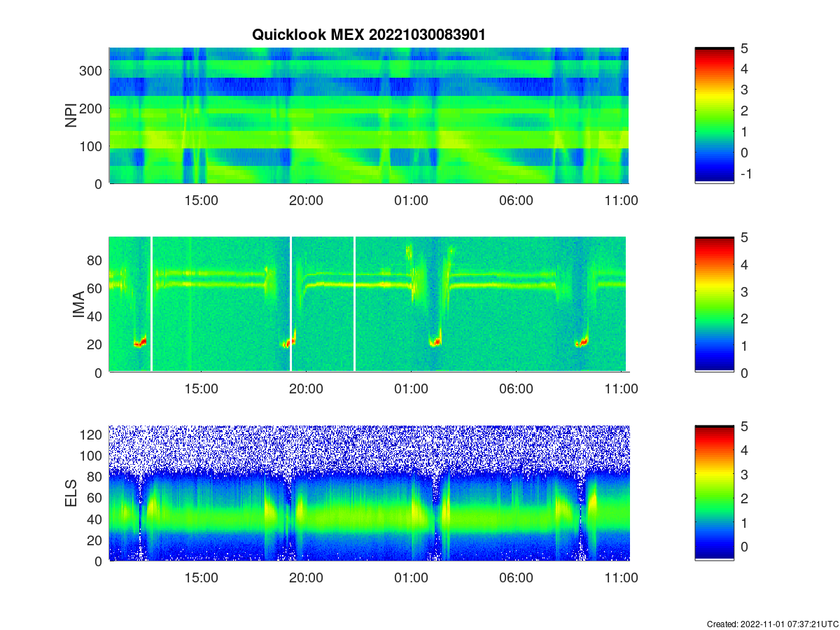Click the 80 tick on the IMA axis

tap(95, 260)
